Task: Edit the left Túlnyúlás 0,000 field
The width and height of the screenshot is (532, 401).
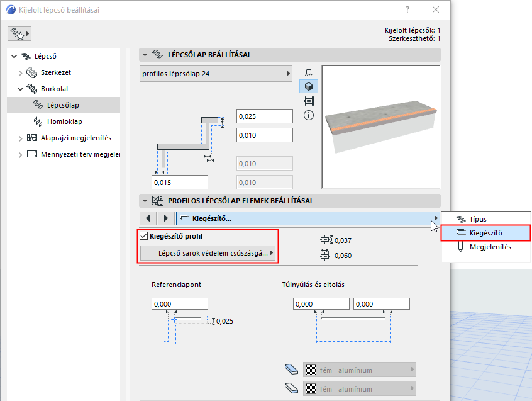Action: pyautogui.click(x=321, y=304)
